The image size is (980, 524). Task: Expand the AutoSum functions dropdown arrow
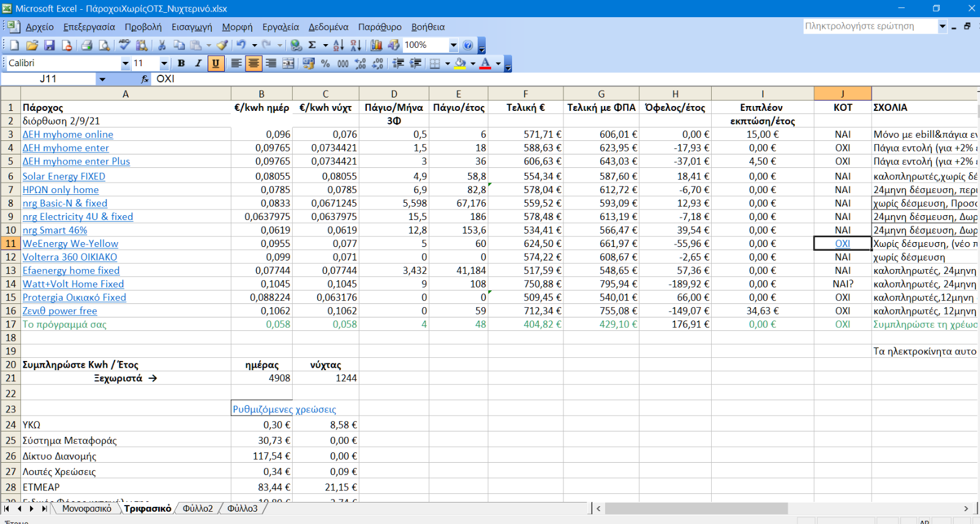click(325, 45)
